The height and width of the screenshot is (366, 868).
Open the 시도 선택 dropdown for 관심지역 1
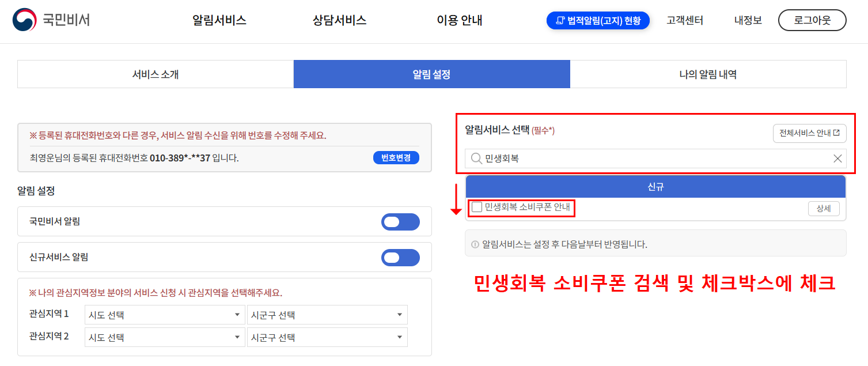(164, 315)
